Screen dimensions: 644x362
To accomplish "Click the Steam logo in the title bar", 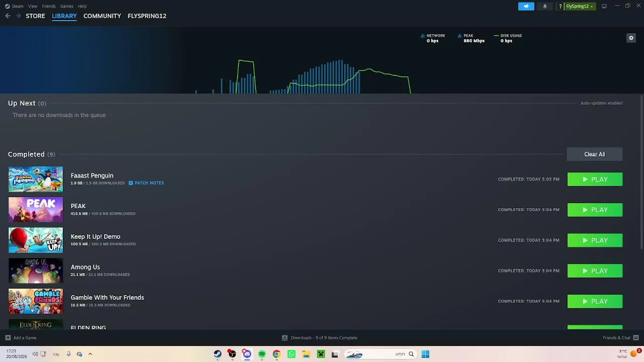I will pos(8,6).
